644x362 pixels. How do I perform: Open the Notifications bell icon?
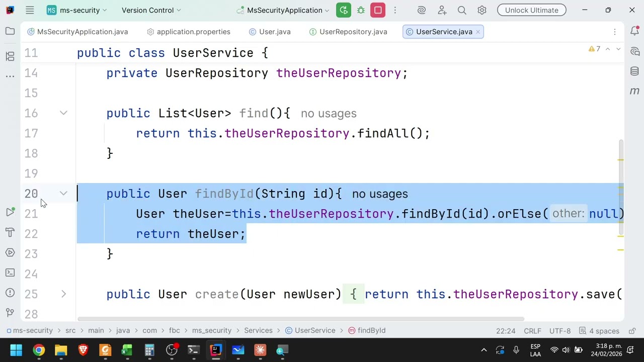point(634,31)
